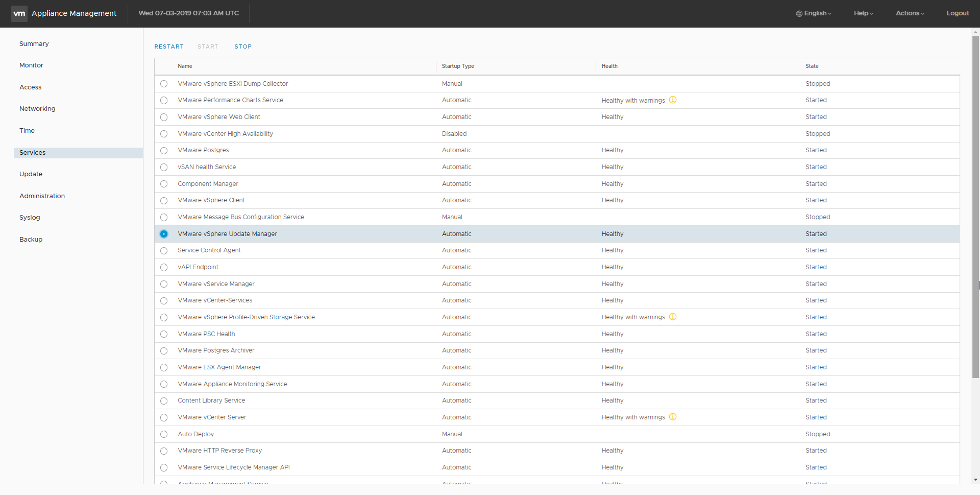The image size is (980, 495).
Task: Click the date and time display
Action: (x=189, y=13)
